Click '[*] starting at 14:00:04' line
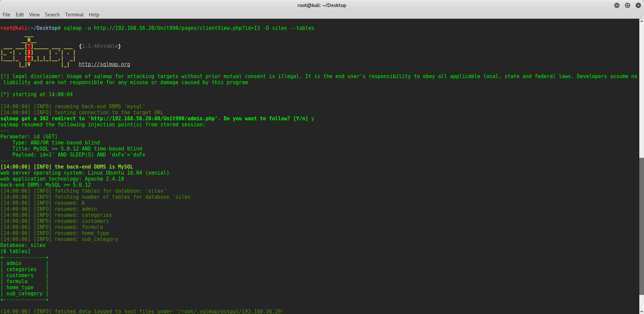The width and height of the screenshot is (644, 314). point(37,95)
